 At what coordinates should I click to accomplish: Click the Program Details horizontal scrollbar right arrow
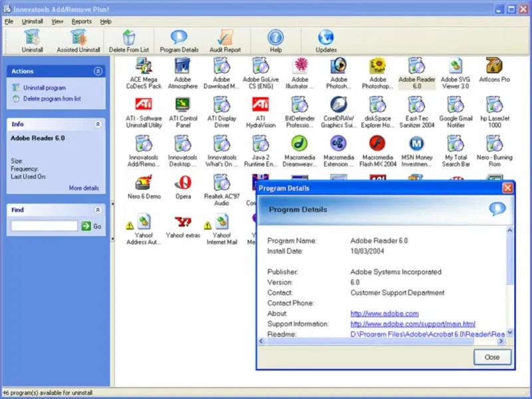point(501,341)
